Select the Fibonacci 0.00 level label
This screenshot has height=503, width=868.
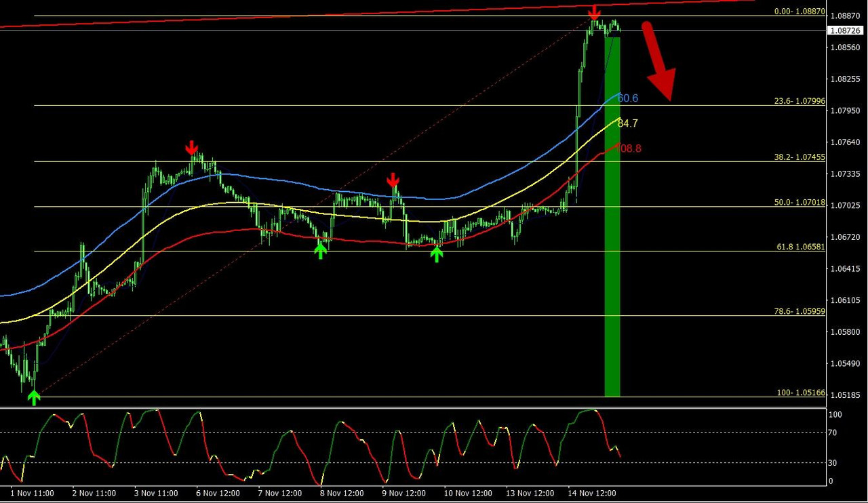pyautogui.click(x=800, y=12)
